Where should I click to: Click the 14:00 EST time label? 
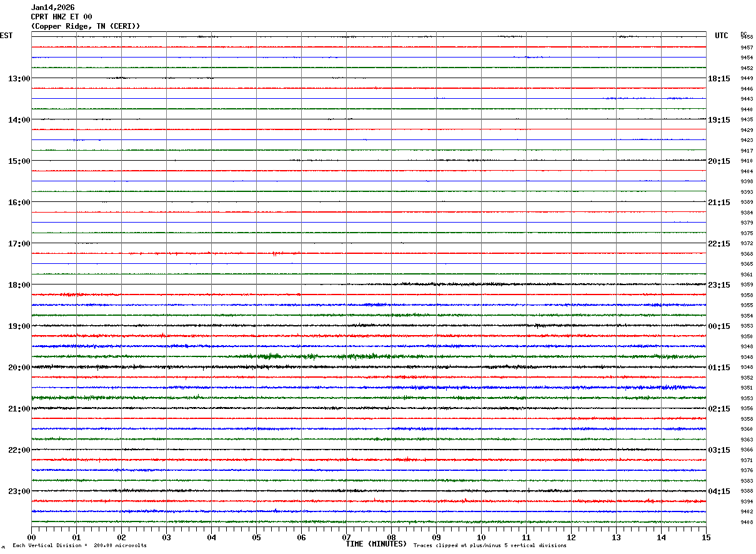click(19, 120)
